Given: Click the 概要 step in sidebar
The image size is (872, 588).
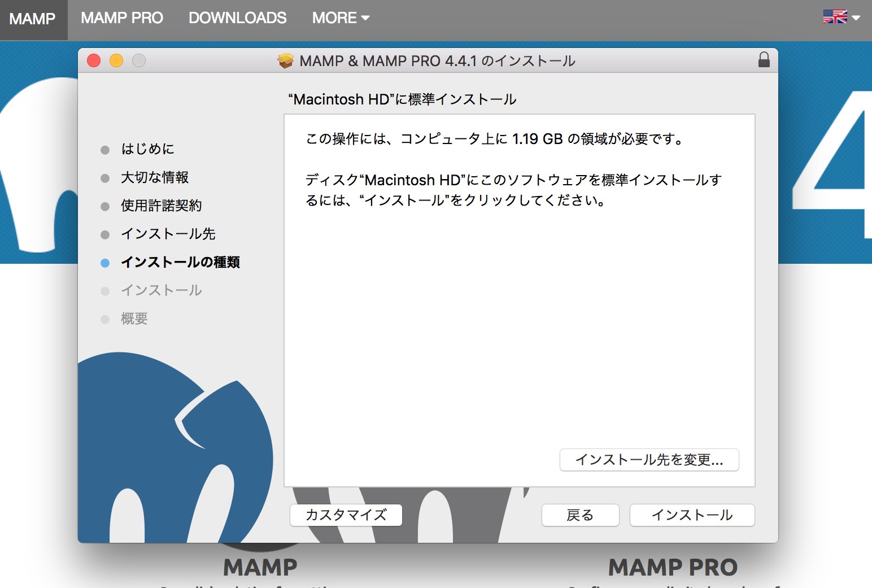Looking at the screenshot, I should coord(134,319).
